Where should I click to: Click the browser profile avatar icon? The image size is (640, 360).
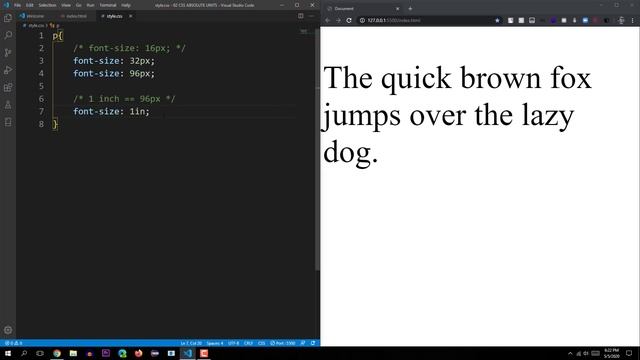(621, 20)
